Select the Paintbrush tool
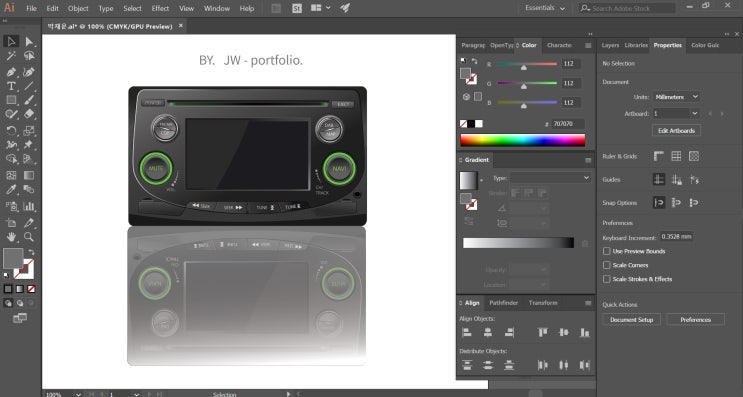Screen dimensions: 743x397 29,100
